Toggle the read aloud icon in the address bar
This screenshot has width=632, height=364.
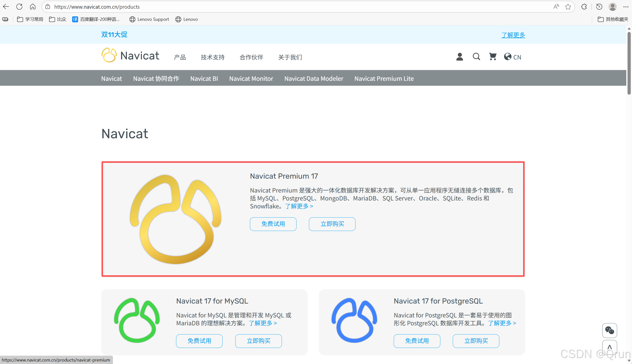[556, 7]
